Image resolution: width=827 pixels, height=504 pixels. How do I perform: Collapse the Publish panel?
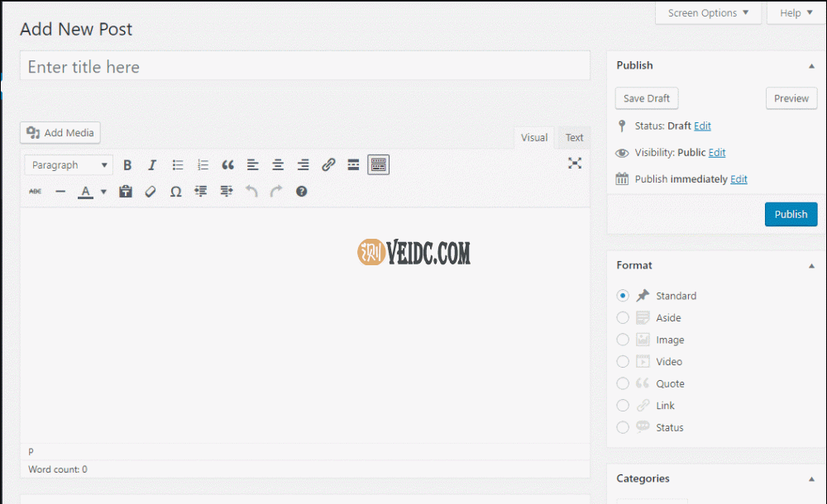pos(810,65)
